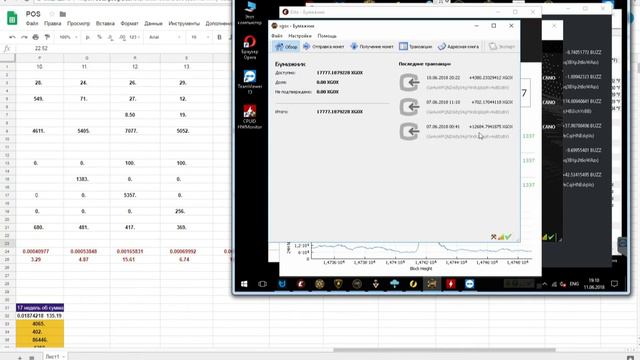
Task: Open wallet Файл menu
Action: pyautogui.click(x=277, y=36)
